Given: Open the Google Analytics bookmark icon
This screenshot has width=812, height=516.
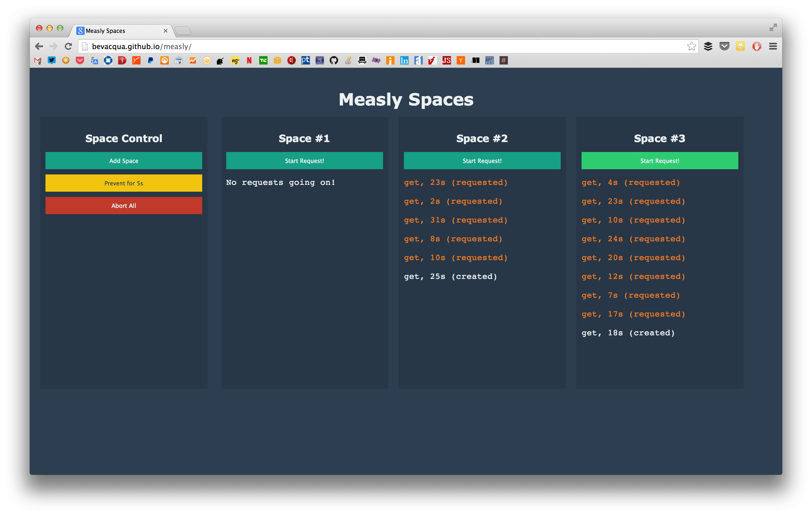Looking at the screenshot, I should 193,61.
